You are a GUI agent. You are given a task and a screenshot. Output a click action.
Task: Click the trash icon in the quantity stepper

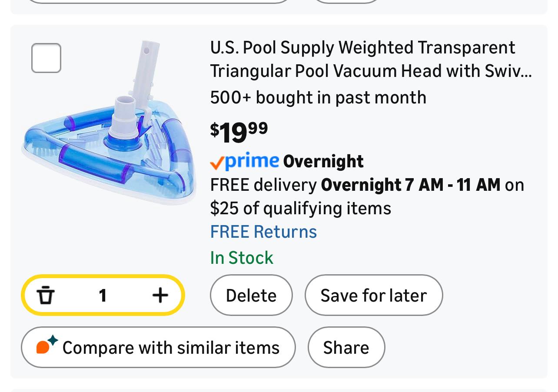click(46, 296)
